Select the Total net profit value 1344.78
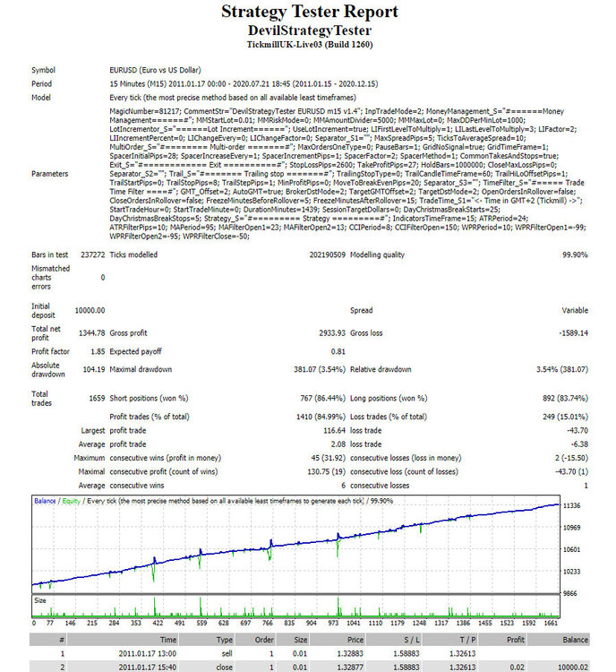The width and height of the screenshot is (616, 672). click(x=91, y=333)
